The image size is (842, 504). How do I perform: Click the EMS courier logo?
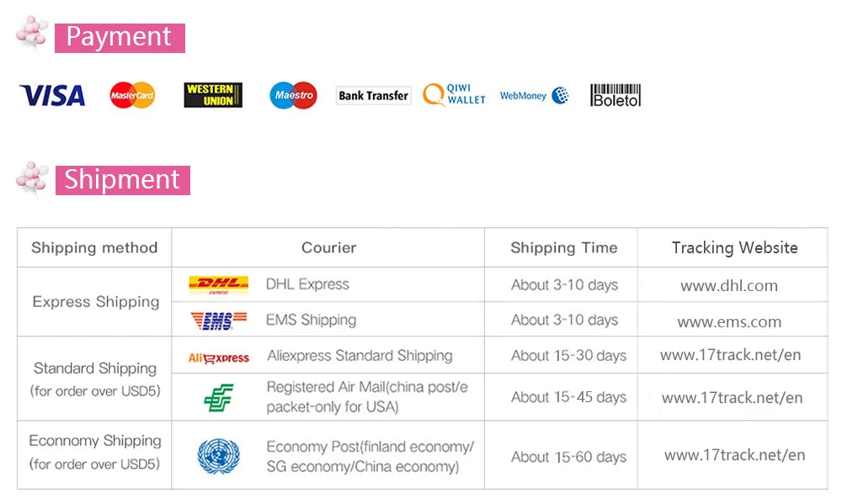coord(219,321)
